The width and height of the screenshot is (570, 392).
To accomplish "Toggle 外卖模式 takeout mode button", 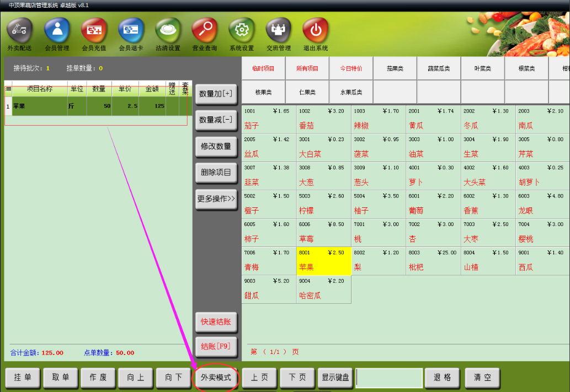I will (x=216, y=378).
